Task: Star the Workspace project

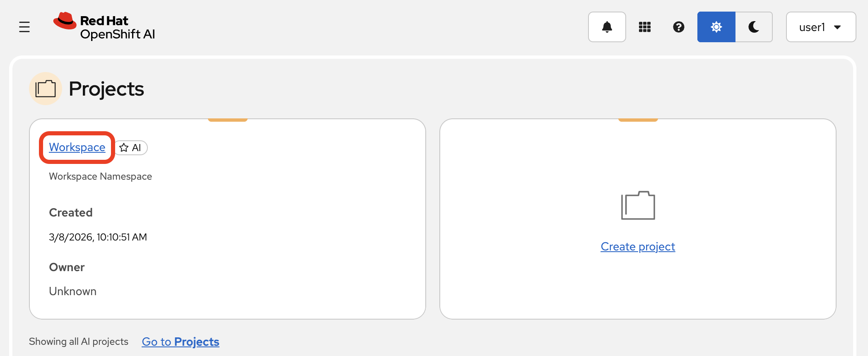Action: pyautogui.click(x=123, y=147)
